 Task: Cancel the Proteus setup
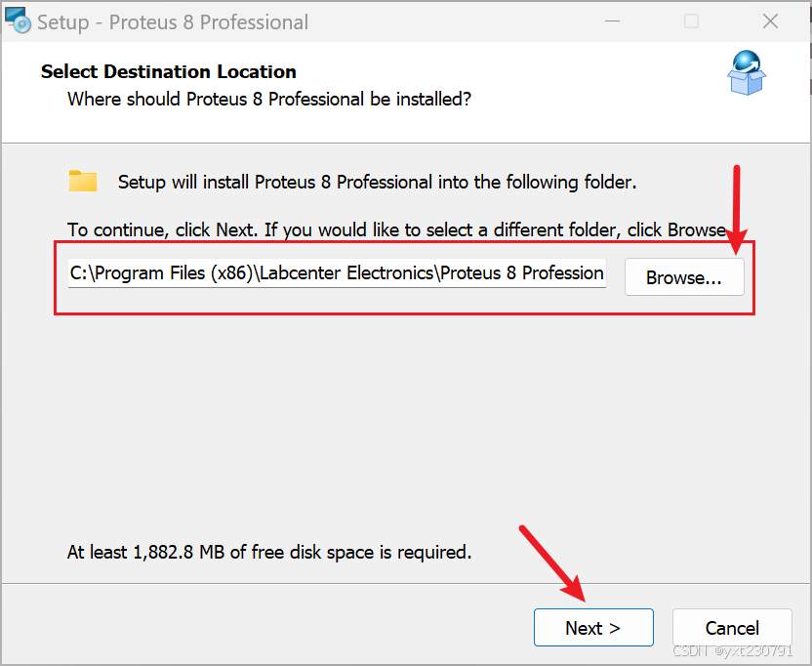pos(732,628)
